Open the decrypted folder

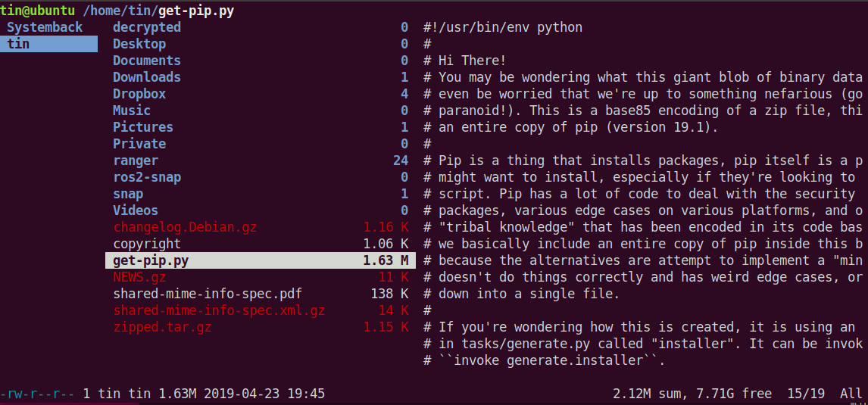(261, 27)
